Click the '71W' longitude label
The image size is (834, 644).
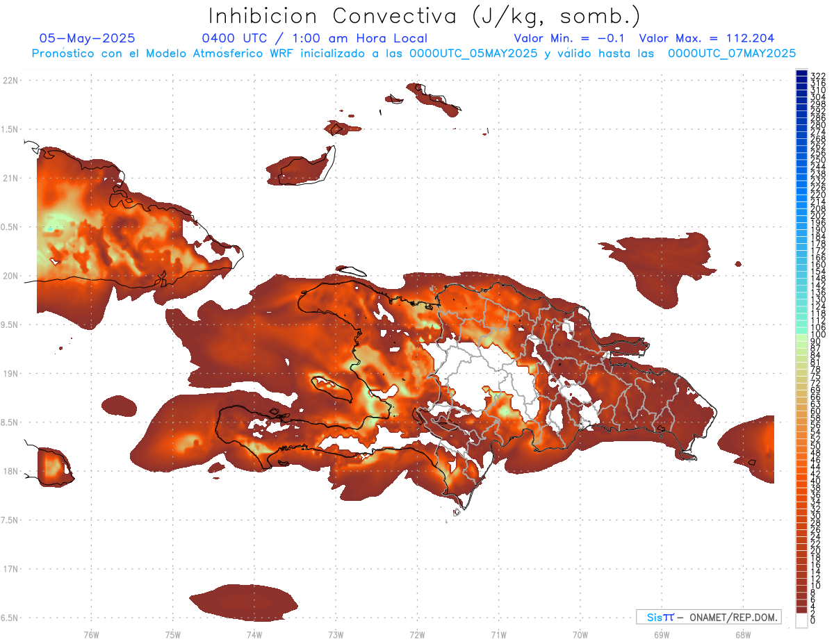tap(498, 634)
